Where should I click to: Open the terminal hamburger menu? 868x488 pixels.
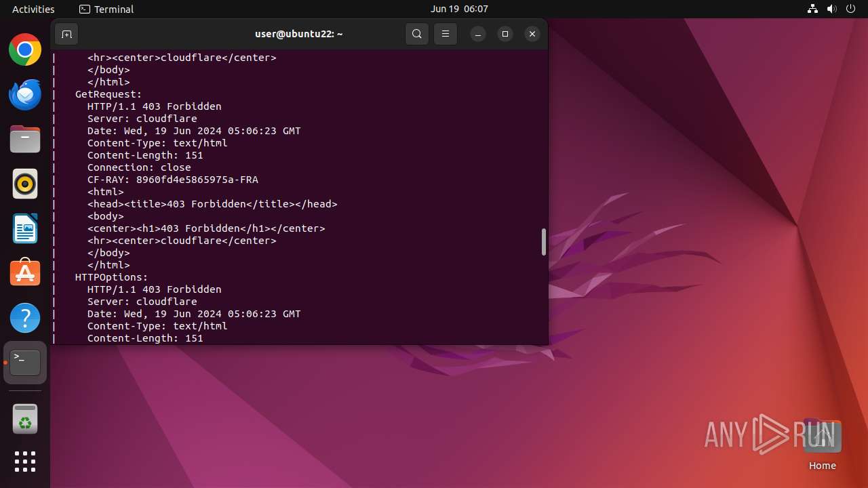coord(446,34)
